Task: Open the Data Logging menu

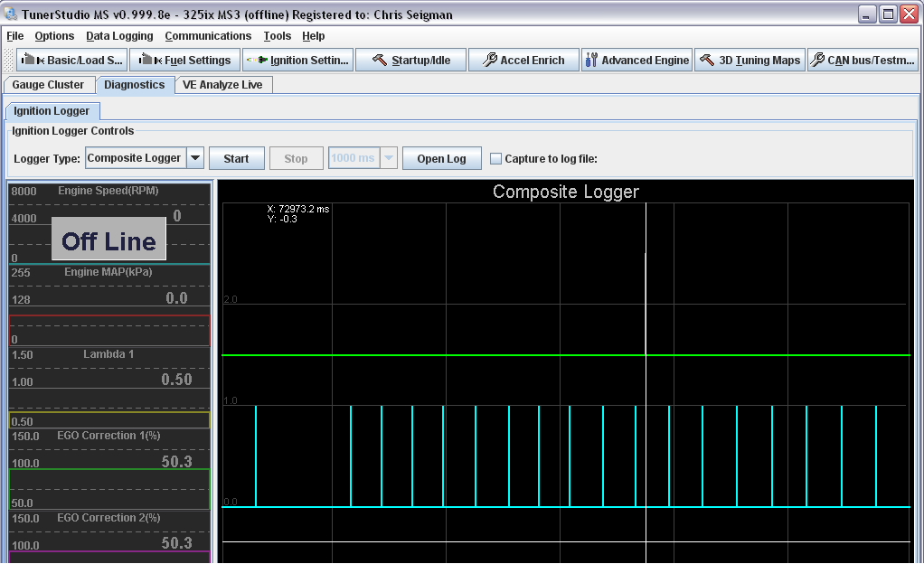Action: point(119,36)
